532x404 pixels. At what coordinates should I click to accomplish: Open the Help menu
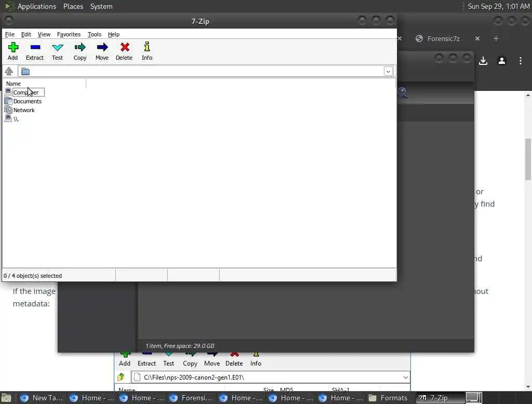pyautogui.click(x=114, y=34)
